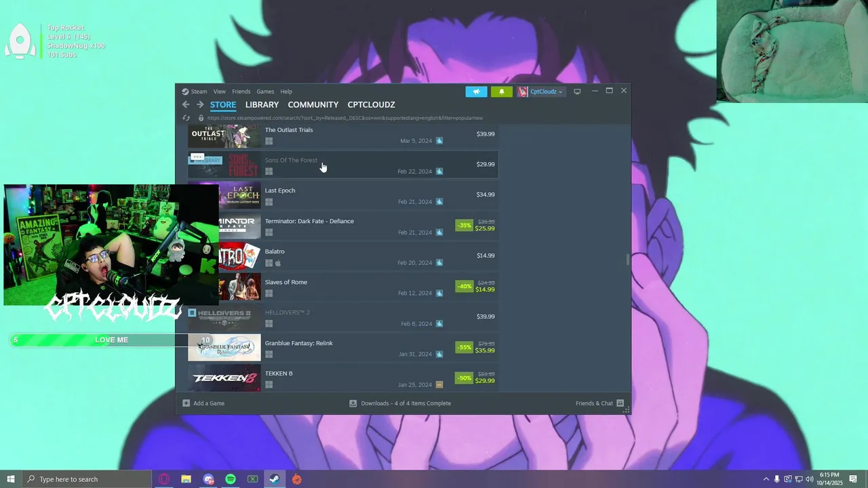Click the Add a Game button
Viewport: 868px width, 488px height.
click(x=203, y=403)
